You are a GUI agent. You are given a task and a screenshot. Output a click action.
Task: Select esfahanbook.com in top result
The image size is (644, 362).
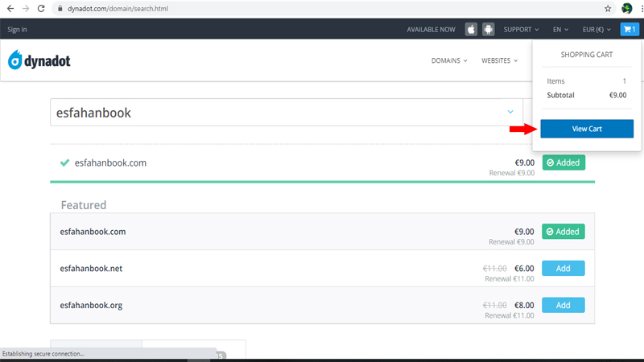click(x=110, y=163)
